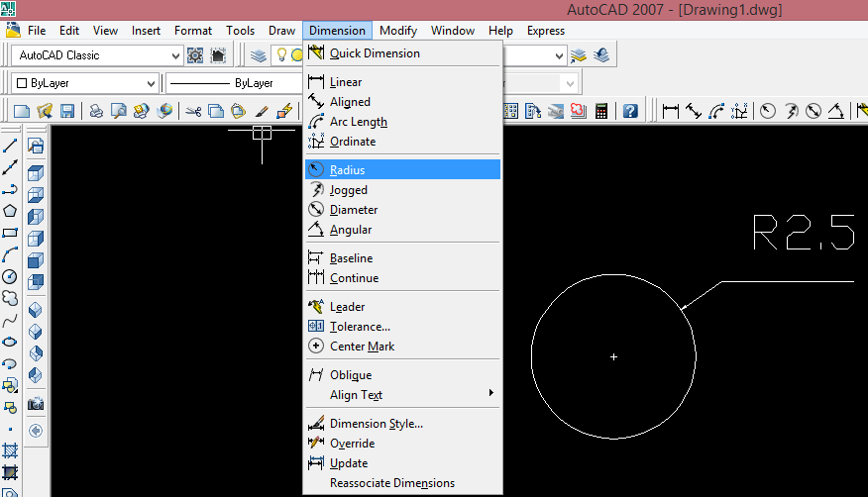This screenshot has width=868, height=497.
Task: Choose Baseline in the Dimension menu
Action: [403, 258]
